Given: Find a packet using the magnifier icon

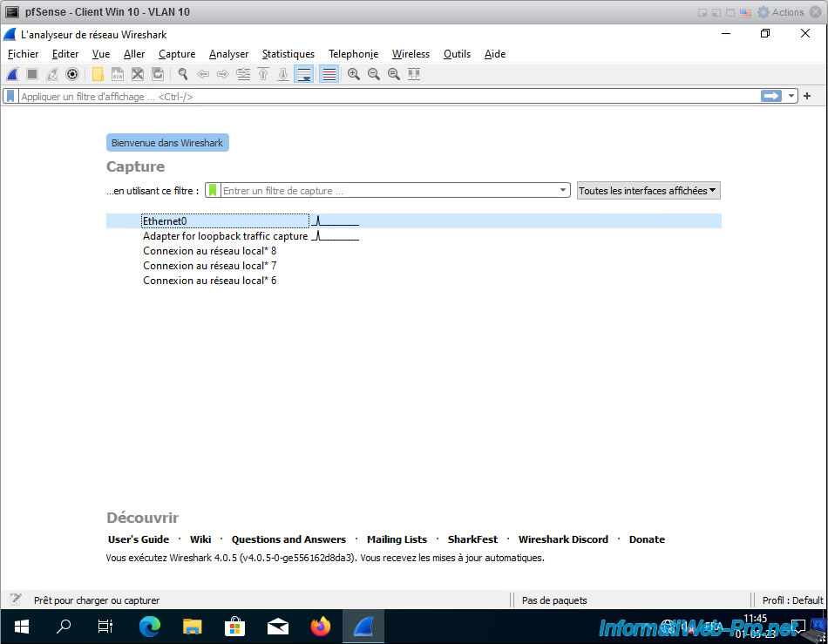Looking at the screenshot, I should (x=183, y=74).
